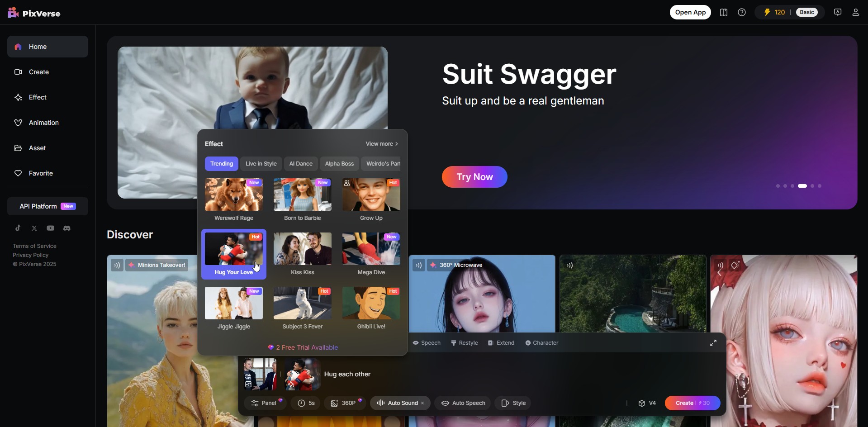
Task: Open the TikTok social link icon
Action: pos(18,228)
